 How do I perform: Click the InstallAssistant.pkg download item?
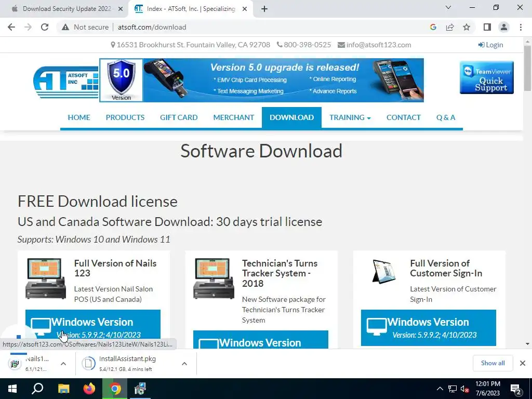[x=127, y=363]
